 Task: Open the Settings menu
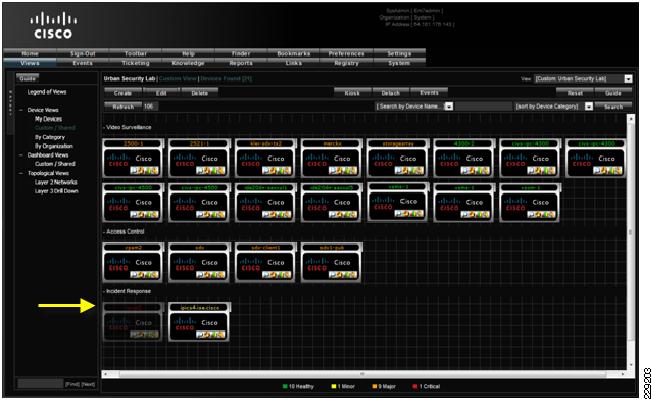coord(399,53)
